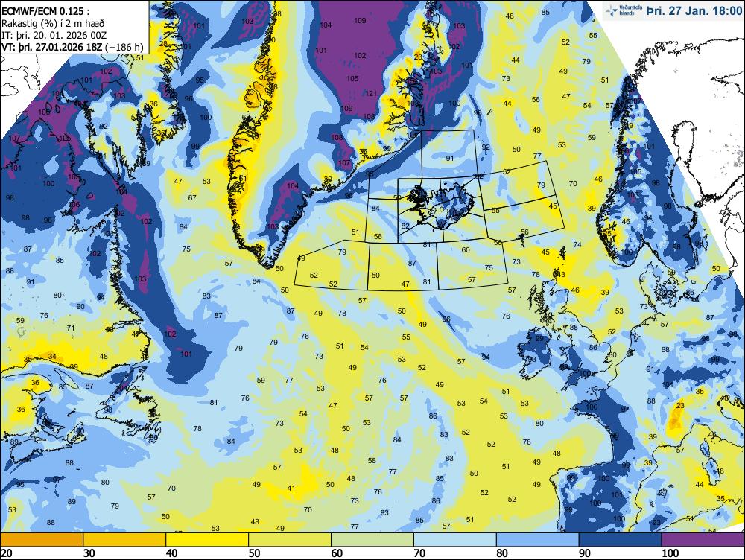Screen dimensions: 745x560
Task: Pick the medium blue 80–90 legend swatch
Action: pos(538,540)
